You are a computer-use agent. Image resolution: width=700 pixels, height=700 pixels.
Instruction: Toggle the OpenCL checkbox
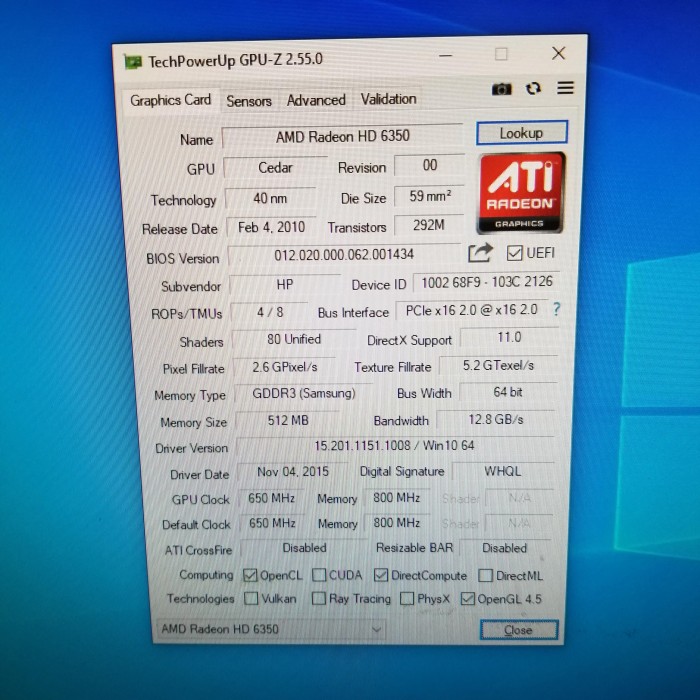(251, 575)
